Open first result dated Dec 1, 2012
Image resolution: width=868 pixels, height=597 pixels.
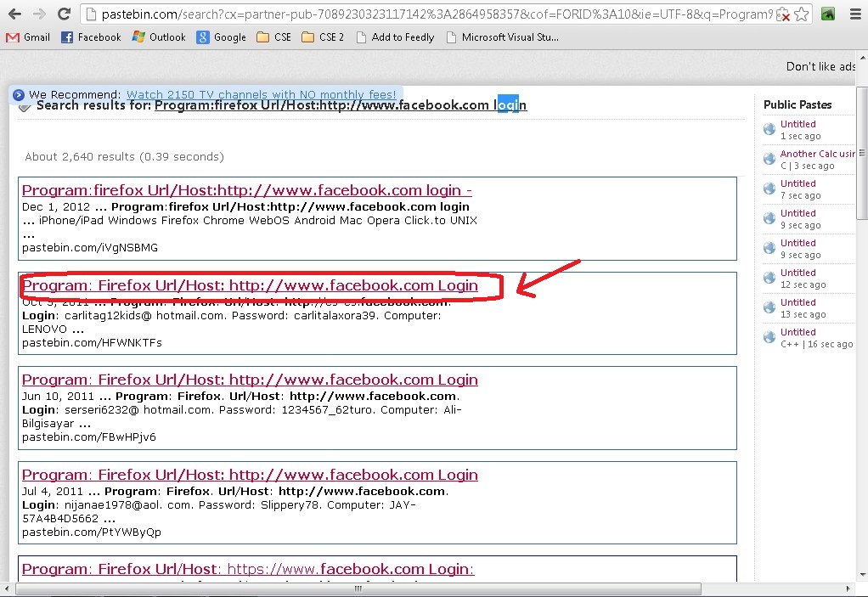click(x=247, y=190)
